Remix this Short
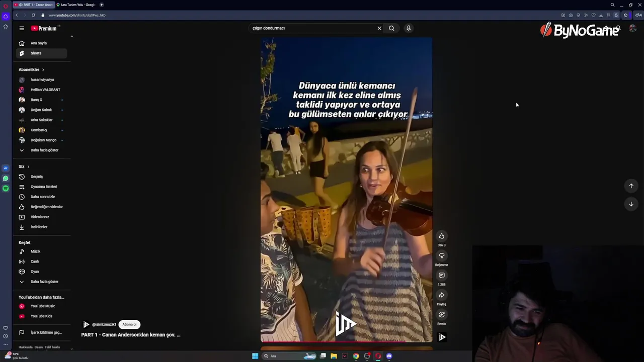Screen dimensions: 644x362 [441, 315]
